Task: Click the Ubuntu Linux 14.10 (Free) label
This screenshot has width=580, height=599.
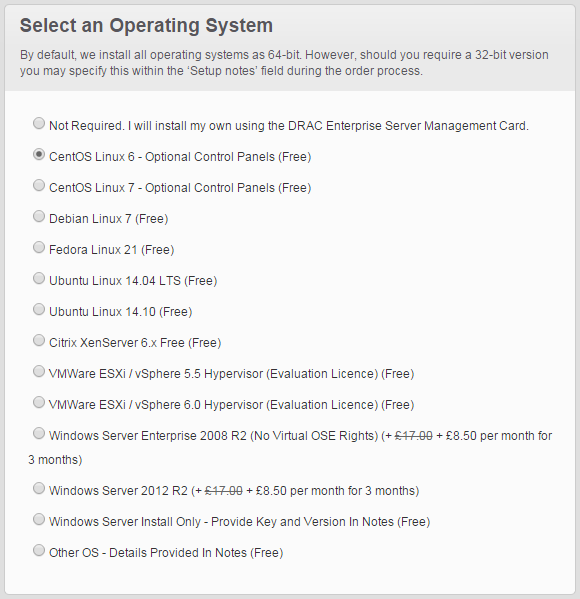Action: [x=121, y=312]
